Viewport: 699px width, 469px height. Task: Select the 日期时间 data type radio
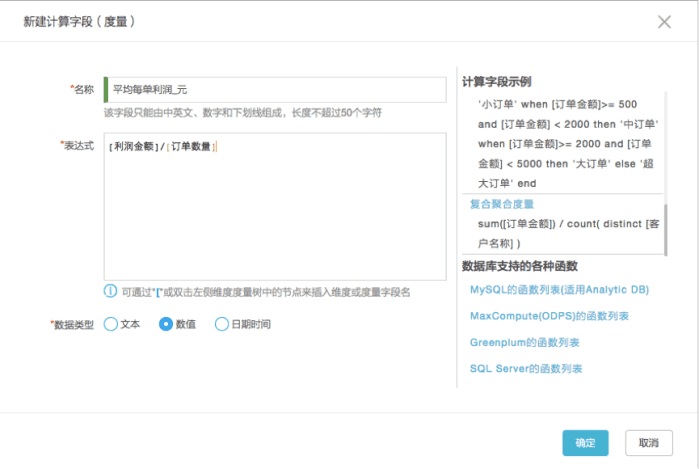(x=222, y=324)
